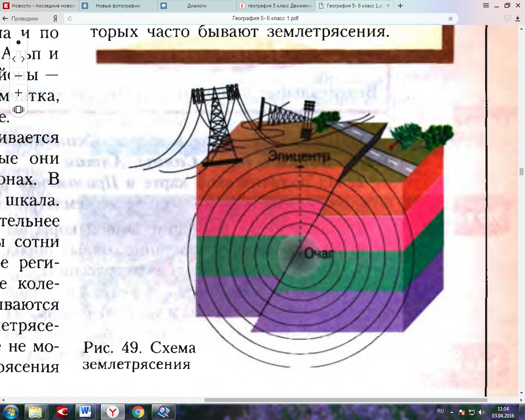Switch to Новости - последние новости tab
Viewport: 525px width, 420px height.
(39, 6)
